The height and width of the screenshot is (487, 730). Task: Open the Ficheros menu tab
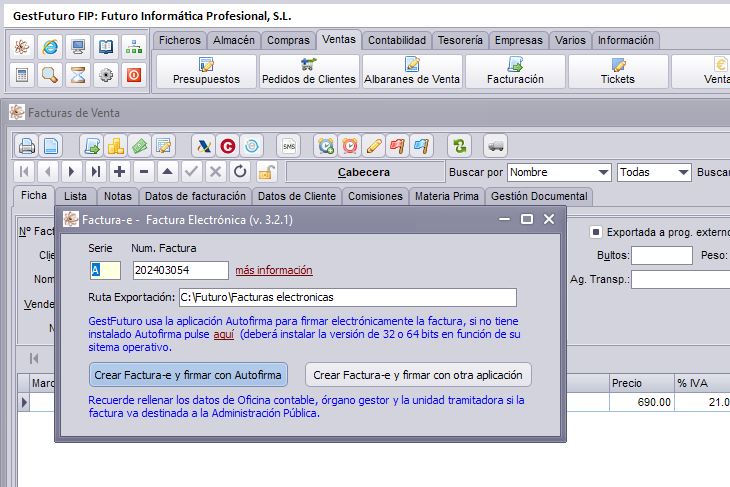(x=180, y=40)
